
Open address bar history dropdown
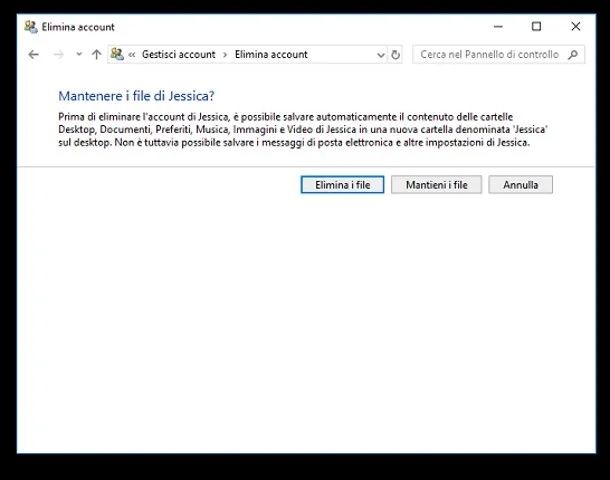tap(381, 55)
